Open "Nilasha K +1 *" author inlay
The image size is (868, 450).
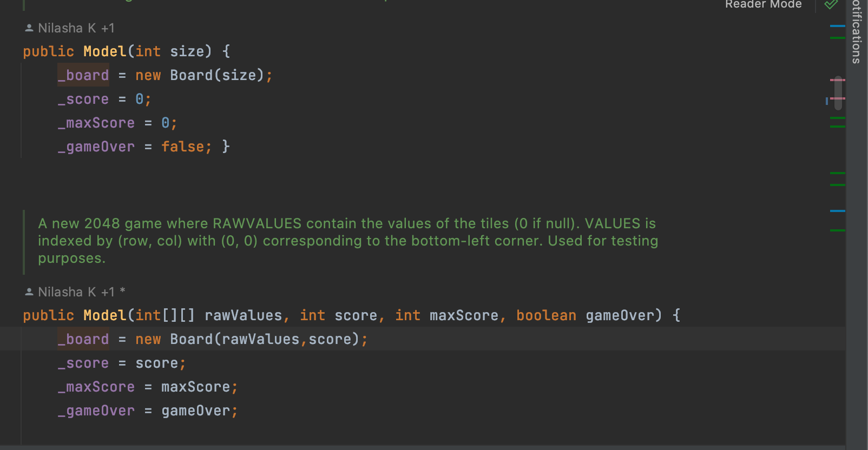(81, 292)
